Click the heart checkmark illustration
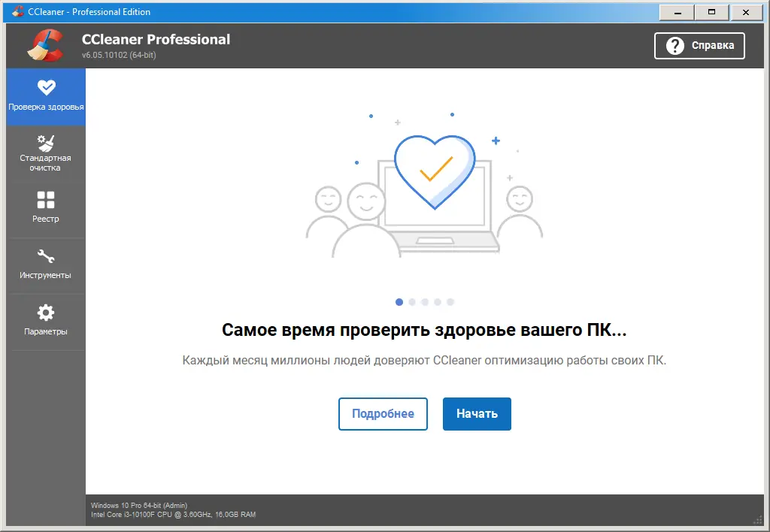 435,171
